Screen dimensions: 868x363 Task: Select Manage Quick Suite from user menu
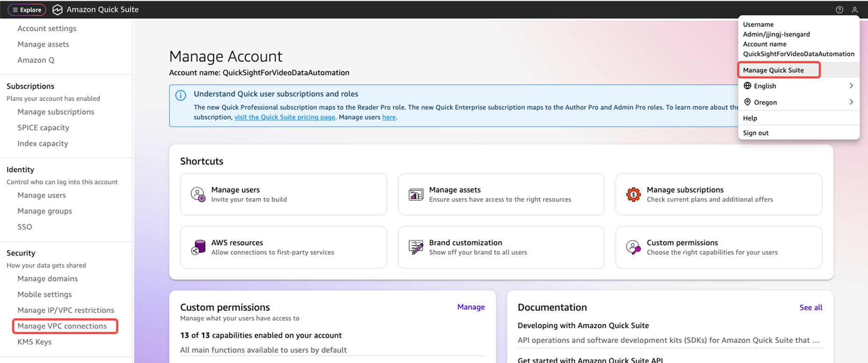tap(773, 70)
